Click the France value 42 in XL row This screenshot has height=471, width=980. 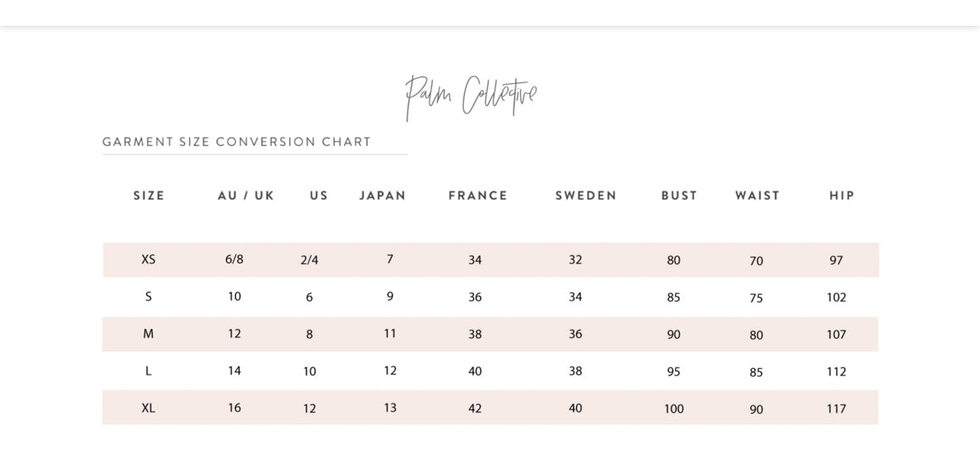point(475,409)
